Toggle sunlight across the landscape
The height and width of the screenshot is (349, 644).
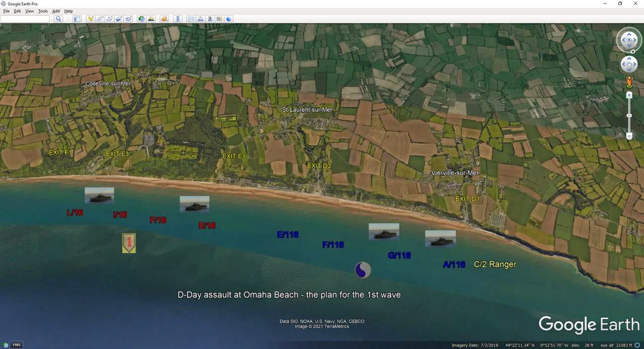pyautogui.click(x=151, y=19)
